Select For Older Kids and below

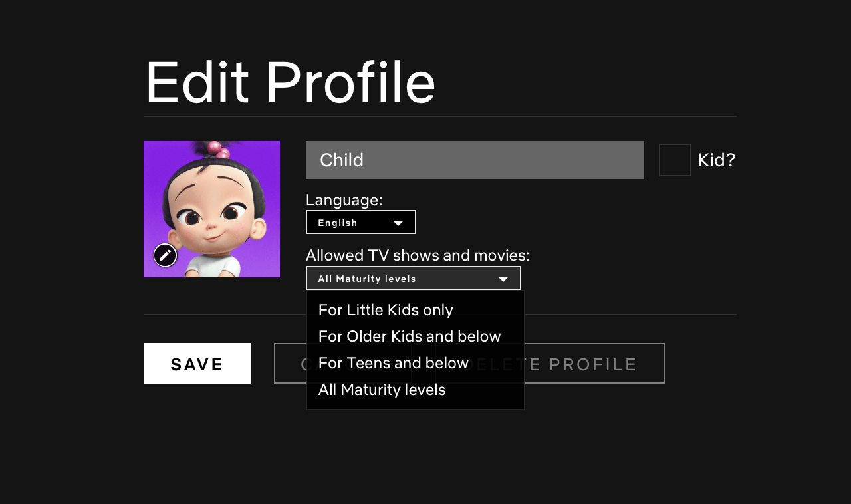(x=410, y=336)
